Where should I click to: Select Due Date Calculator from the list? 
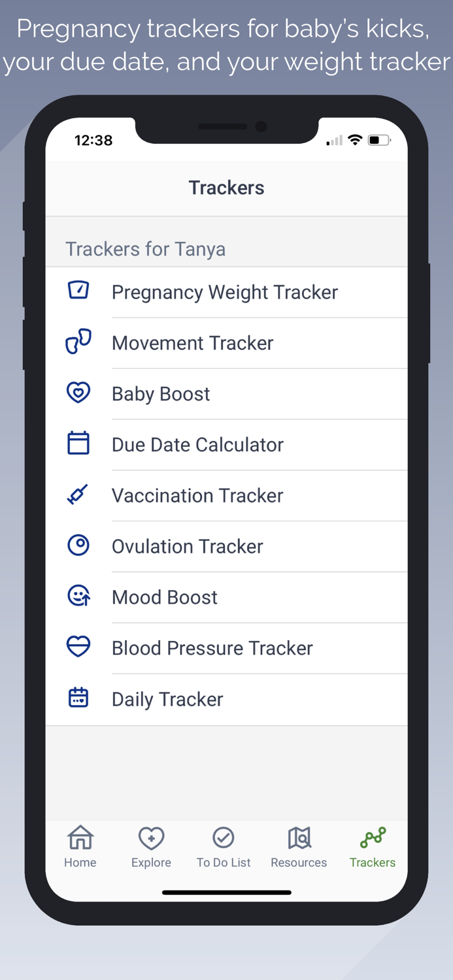click(197, 445)
